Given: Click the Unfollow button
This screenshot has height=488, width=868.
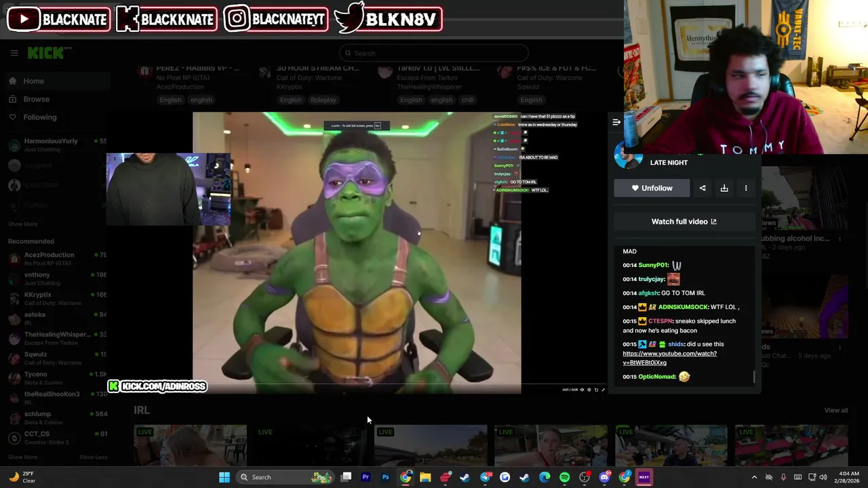Looking at the screenshot, I should (x=652, y=188).
